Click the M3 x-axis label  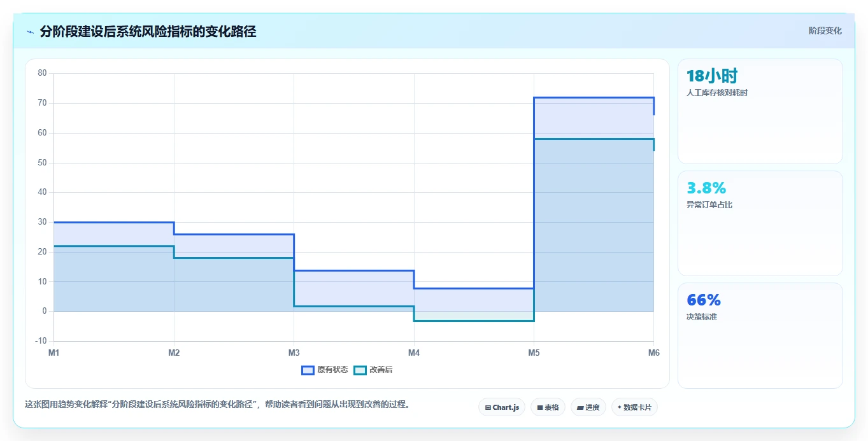point(294,352)
